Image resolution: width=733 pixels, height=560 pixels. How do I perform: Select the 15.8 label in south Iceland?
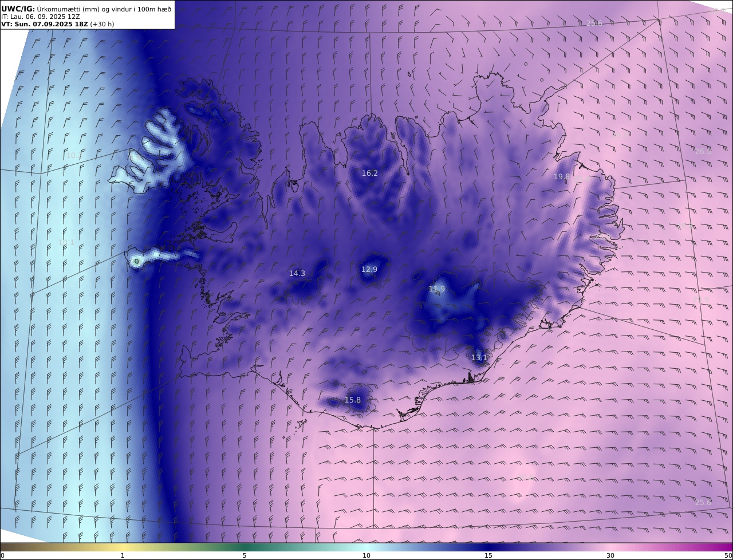353,400
